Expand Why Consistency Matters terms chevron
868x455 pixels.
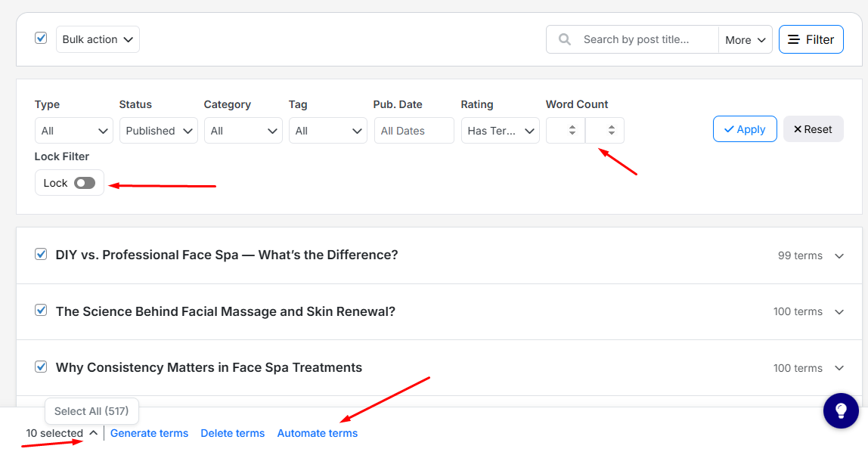(x=839, y=368)
